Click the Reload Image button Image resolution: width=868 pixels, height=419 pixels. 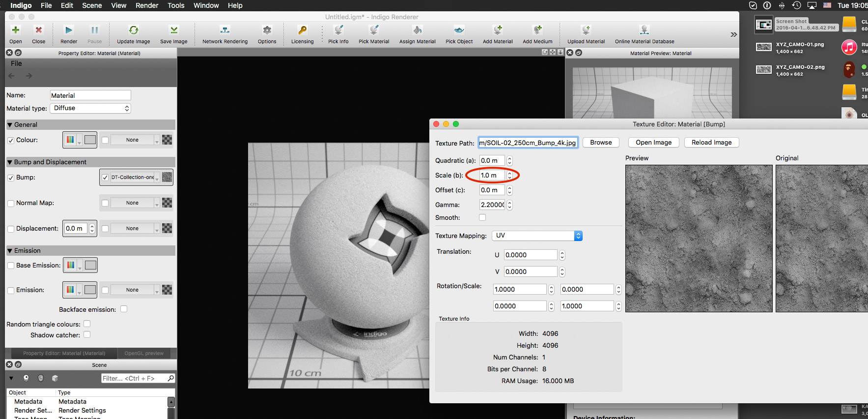[x=711, y=143]
